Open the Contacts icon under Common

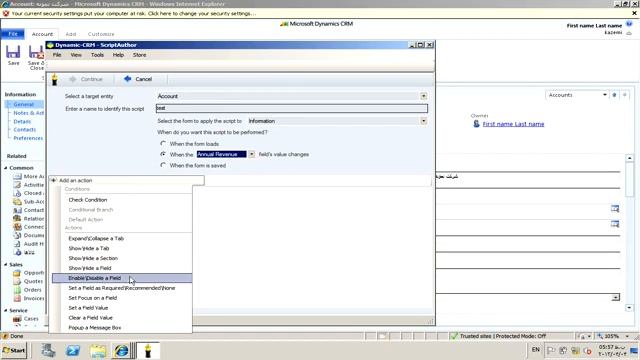pos(17,210)
